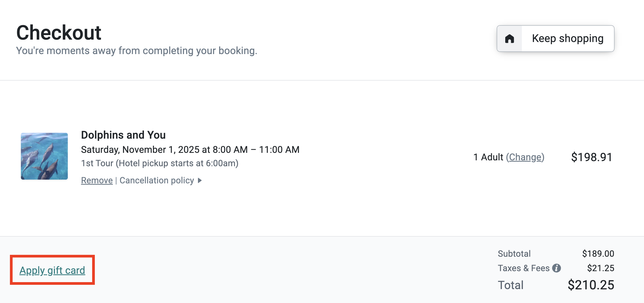
Task: Click the home icon beside Keep shopping
Action: pos(510,39)
